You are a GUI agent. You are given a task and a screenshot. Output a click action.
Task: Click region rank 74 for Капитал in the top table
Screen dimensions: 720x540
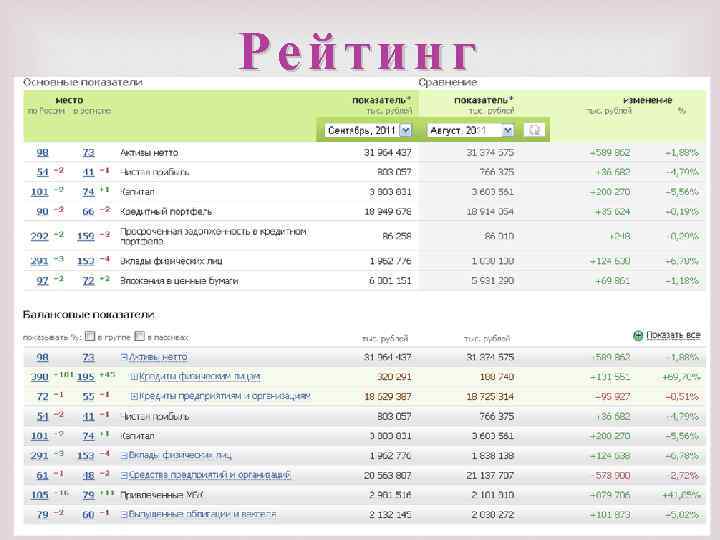click(x=88, y=192)
